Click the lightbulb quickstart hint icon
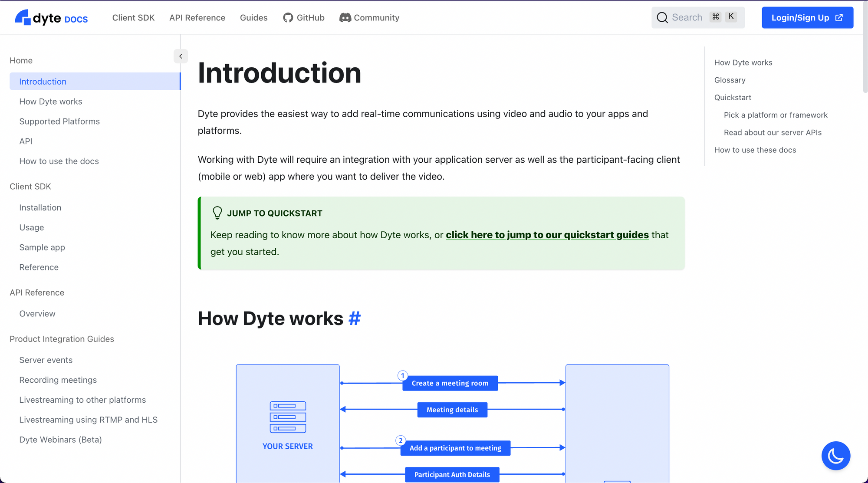Viewport: 868px width, 483px height. (217, 213)
